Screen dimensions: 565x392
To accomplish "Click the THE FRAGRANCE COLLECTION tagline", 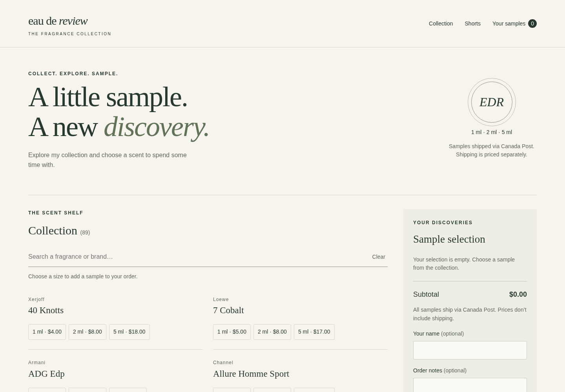I will pyautogui.click(x=70, y=34).
